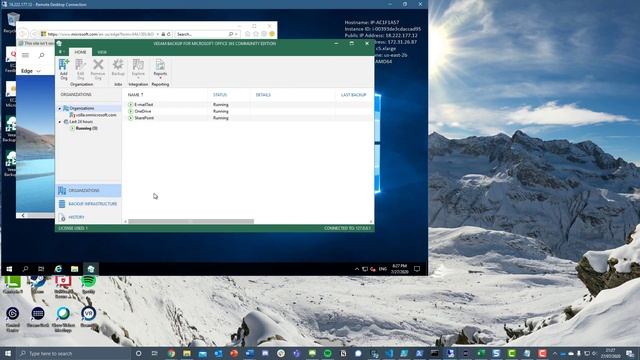Sort by the STATUS column header
Viewport: 640px width, 360px height.
[x=220, y=95]
